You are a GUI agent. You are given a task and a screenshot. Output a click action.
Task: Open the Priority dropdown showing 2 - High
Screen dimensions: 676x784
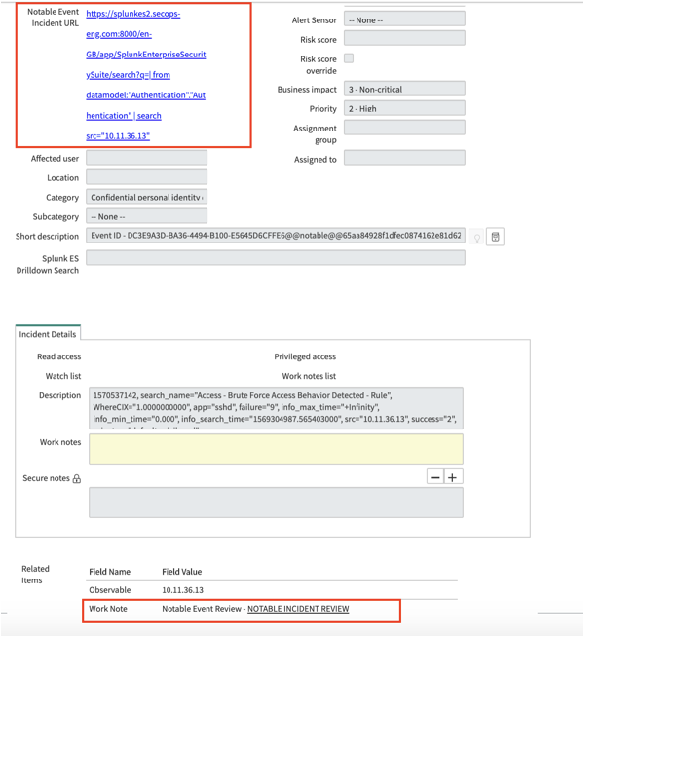(x=404, y=108)
